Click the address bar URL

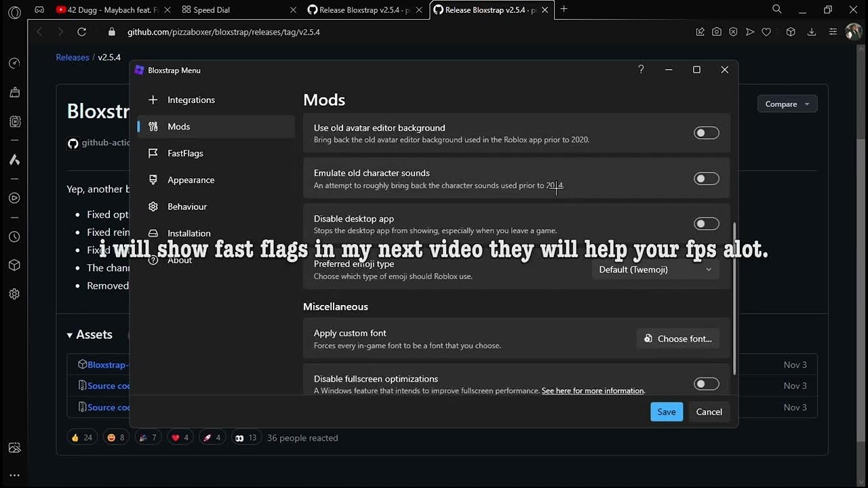tap(224, 32)
